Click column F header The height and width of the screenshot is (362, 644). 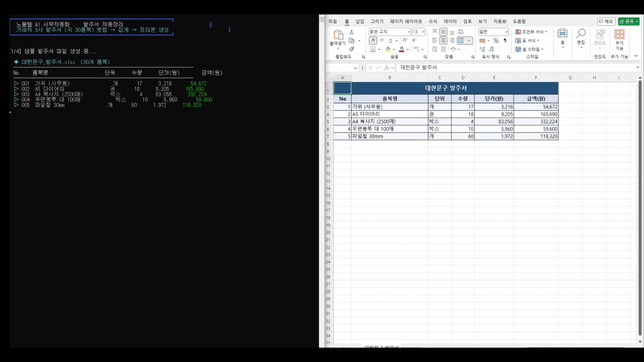pyautogui.click(x=535, y=77)
